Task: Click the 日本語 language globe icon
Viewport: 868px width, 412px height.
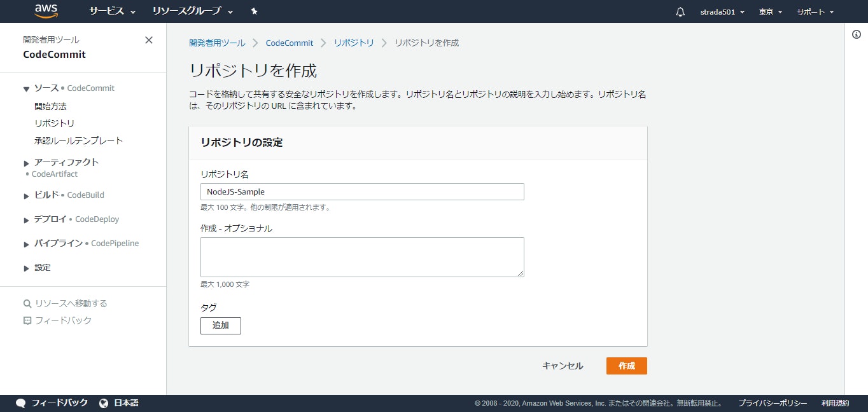Action: tap(102, 402)
